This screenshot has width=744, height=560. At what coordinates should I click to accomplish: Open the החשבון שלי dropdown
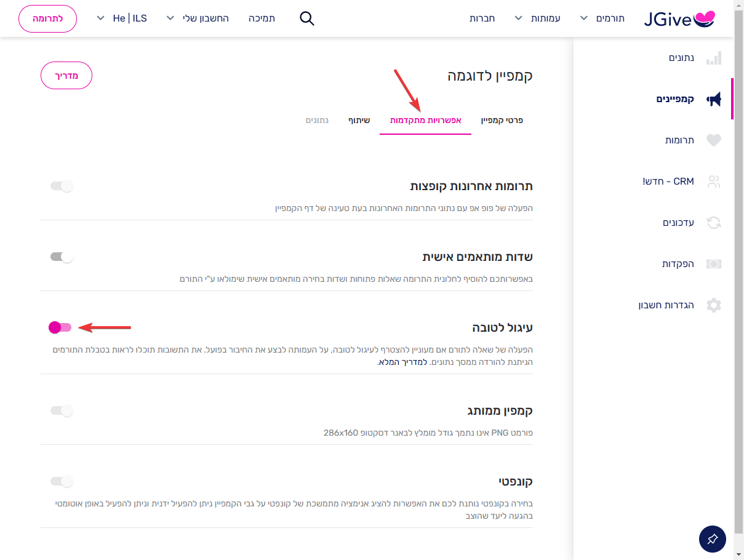pyautogui.click(x=198, y=18)
